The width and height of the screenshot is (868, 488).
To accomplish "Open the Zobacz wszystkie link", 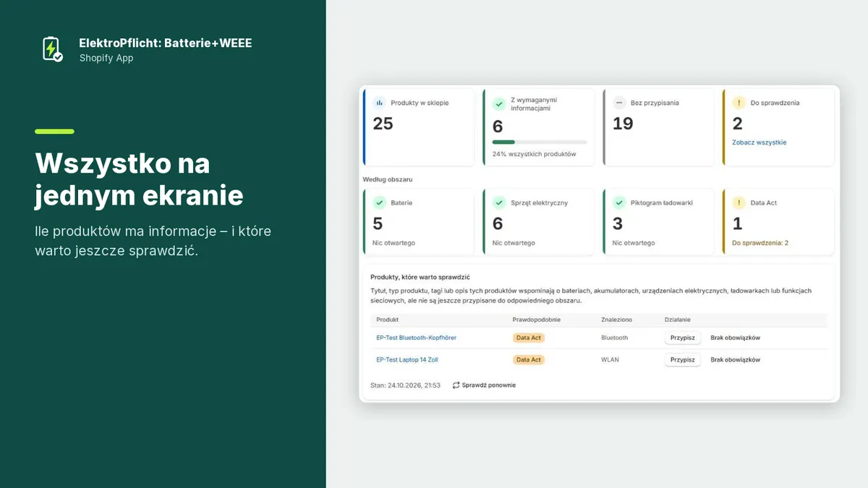I will coord(759,142).
